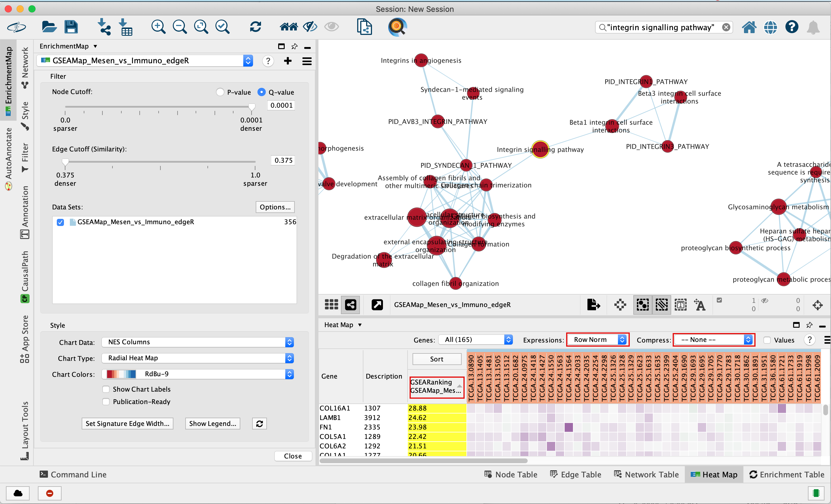
Task: Open the help question-mark icon in toolbar
Action: [x=792, y=27]
